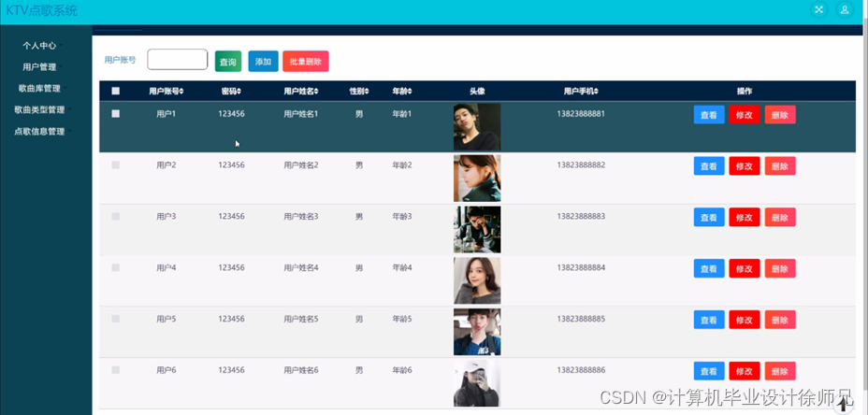Edit 用户1 with 修改 button

click(x=745, y=115)
